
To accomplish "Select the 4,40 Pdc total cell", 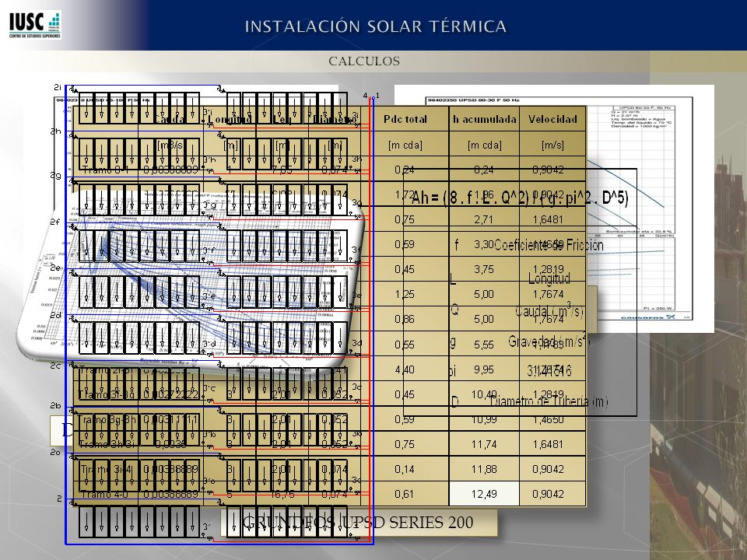I will pyautogui.click(x=405, y=369).
